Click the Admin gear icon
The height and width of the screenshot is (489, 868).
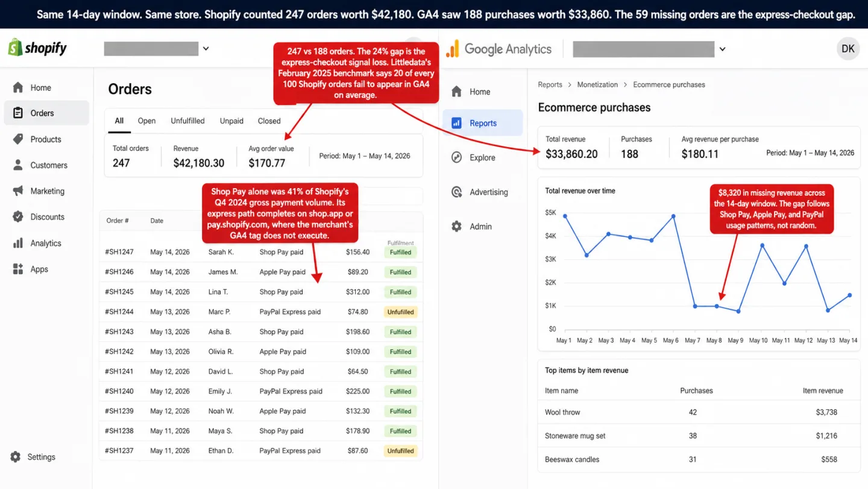pyautogui.click(x=457, y=227)
